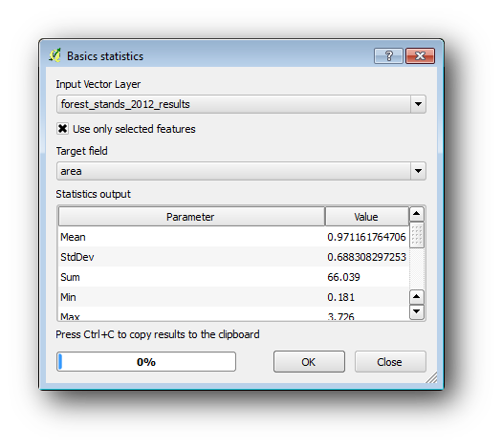Click the Value column header

[x=367, y=217]
